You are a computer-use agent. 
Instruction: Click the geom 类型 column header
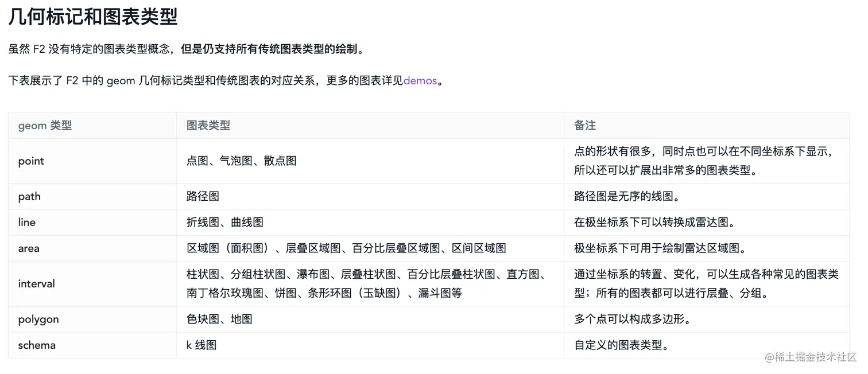click(x=45, y=126)
